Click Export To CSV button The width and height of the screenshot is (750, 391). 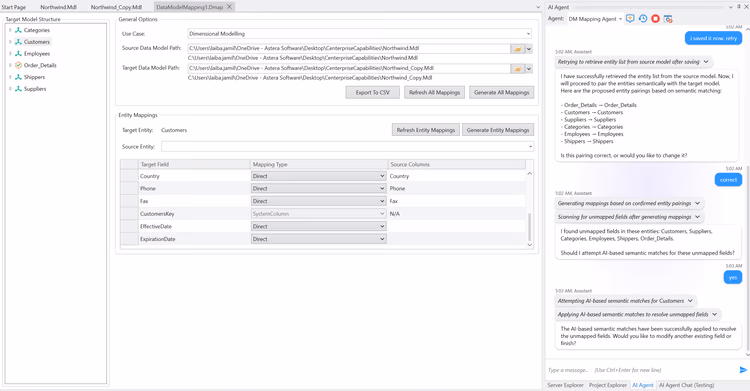[373, 92]
